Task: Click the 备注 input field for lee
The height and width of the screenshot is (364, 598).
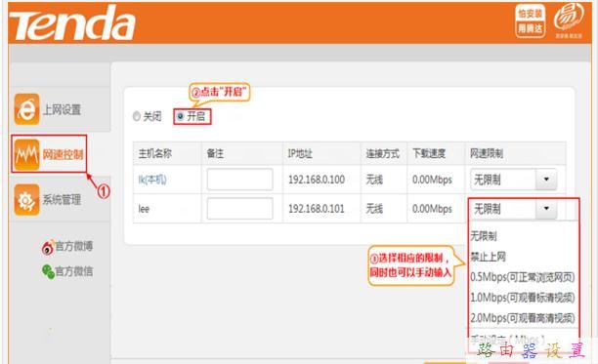Action: [240, 208]
